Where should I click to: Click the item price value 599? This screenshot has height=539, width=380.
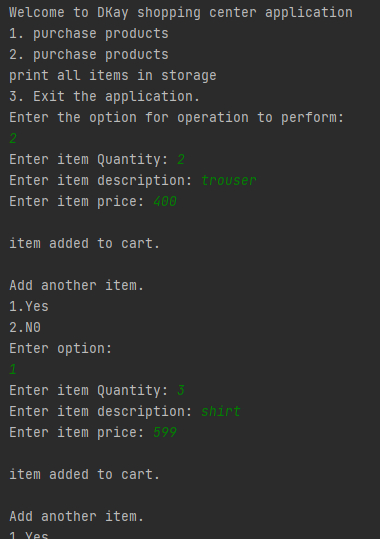point(165,432)
